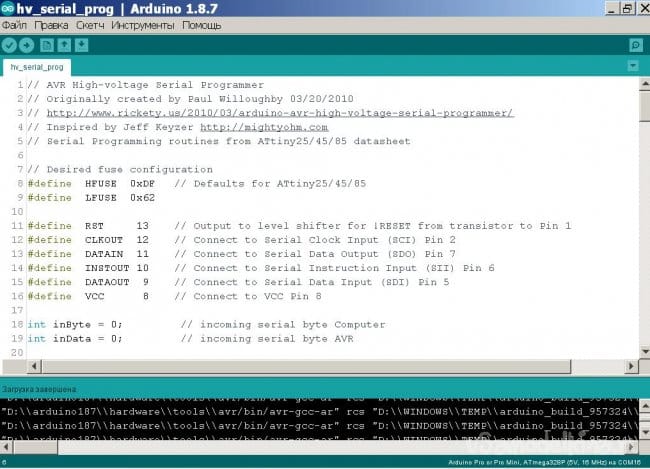Open the Файл menu
The width and height of the screenshot is (650, 469).
click(14, 25)
